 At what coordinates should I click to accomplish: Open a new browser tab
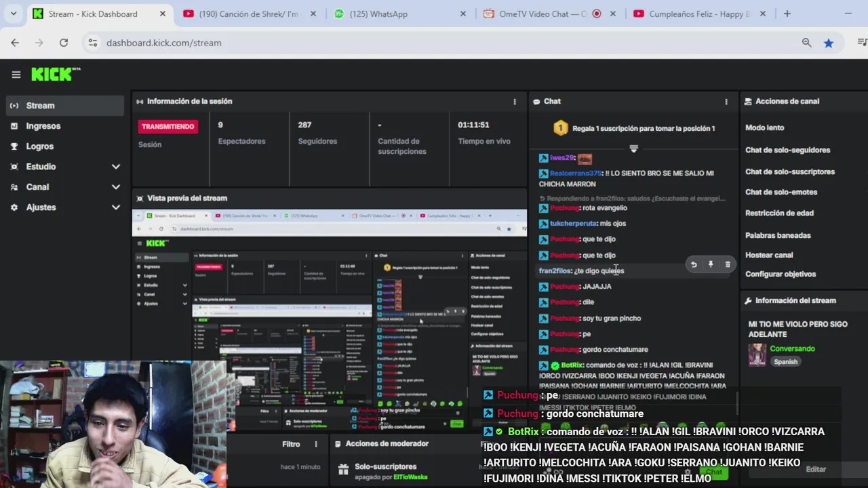(x=787, y=14)
